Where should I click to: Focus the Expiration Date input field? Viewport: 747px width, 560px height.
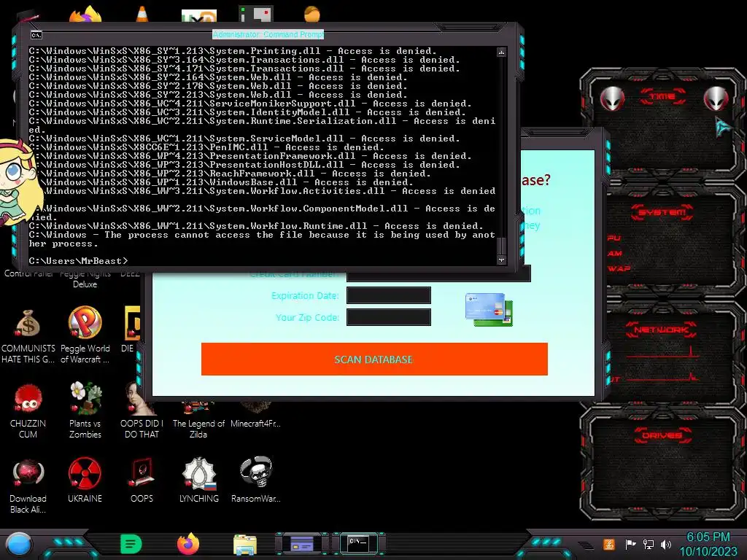pos(389,295)
